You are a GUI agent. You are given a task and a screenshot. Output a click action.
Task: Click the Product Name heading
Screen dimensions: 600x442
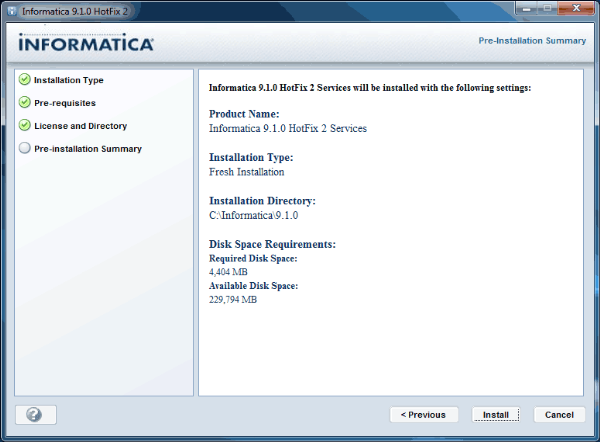pos(244,114)
